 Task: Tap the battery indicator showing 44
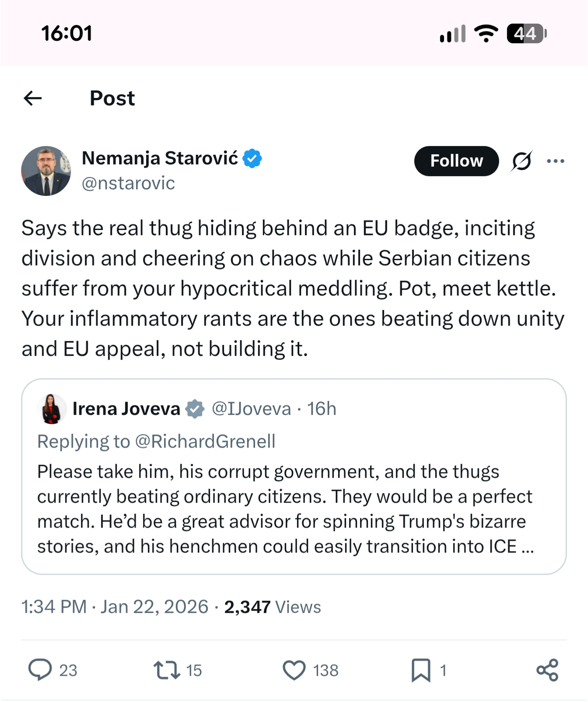526,34
